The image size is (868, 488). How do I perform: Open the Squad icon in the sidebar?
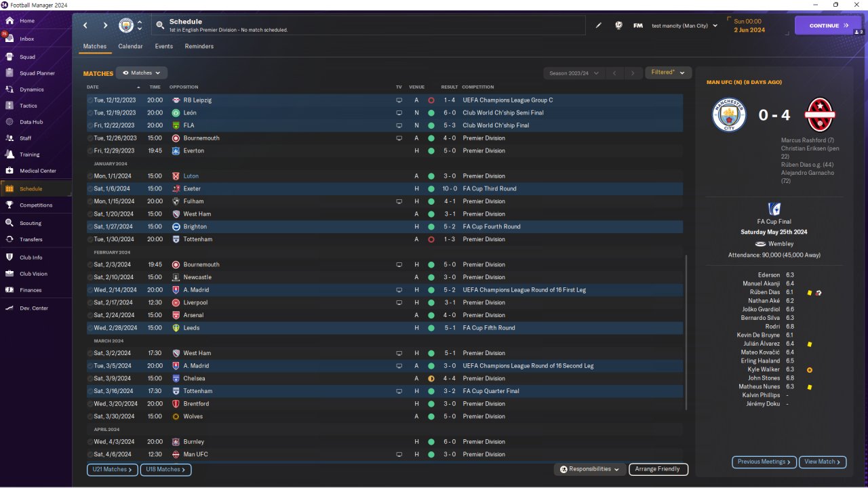click(9, 57)
